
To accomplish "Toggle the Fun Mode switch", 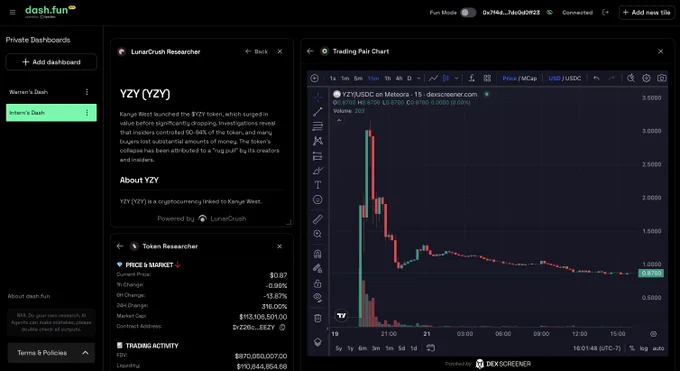I will tap(468, 13).
